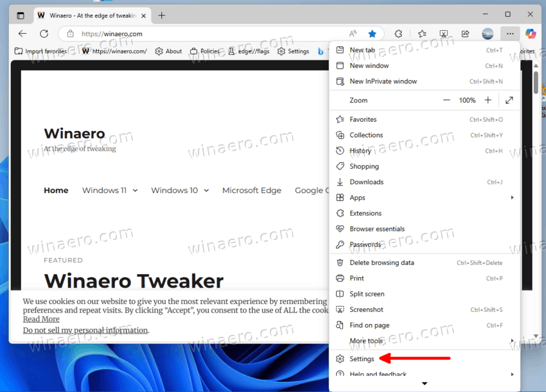Go back using the Back arrow
This screenshot has width=546, height=392.
(22, 34)
